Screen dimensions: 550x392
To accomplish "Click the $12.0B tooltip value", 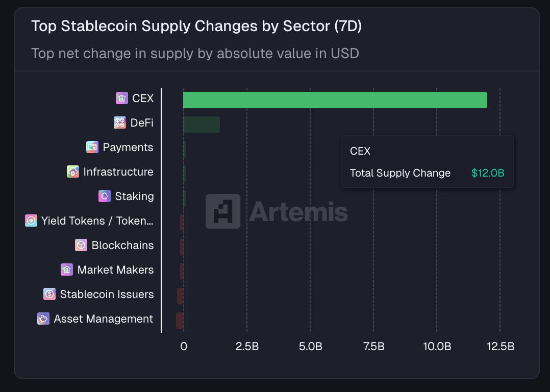I will [x=488, y=173].
